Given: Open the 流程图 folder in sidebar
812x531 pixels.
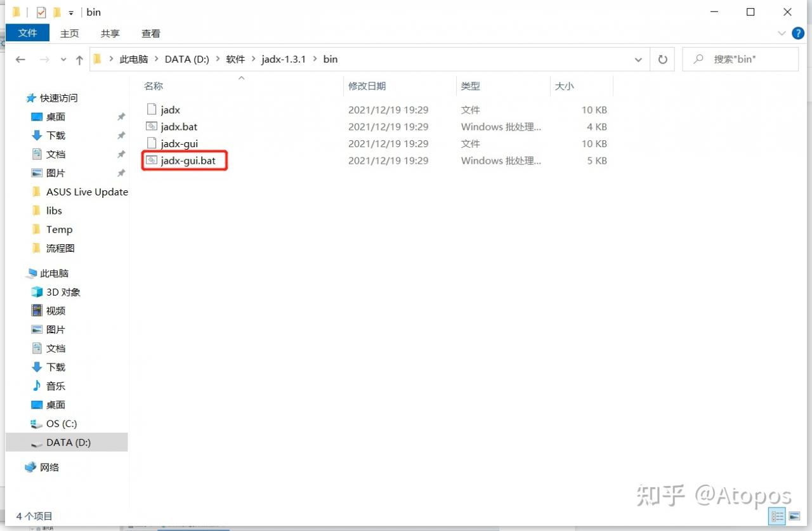Looking at the screenshot, I should [x=60, y=248].
